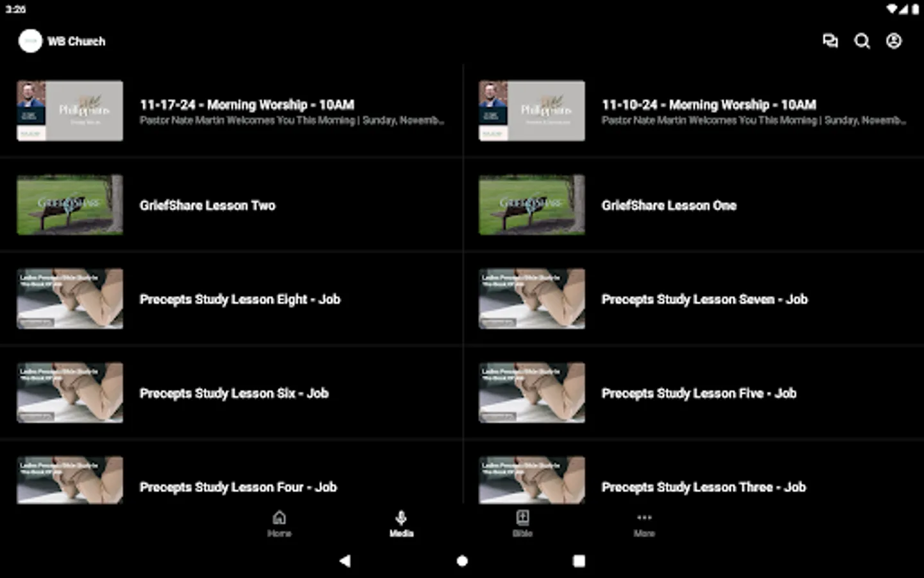Open the search icon

(x=862, y=41)
